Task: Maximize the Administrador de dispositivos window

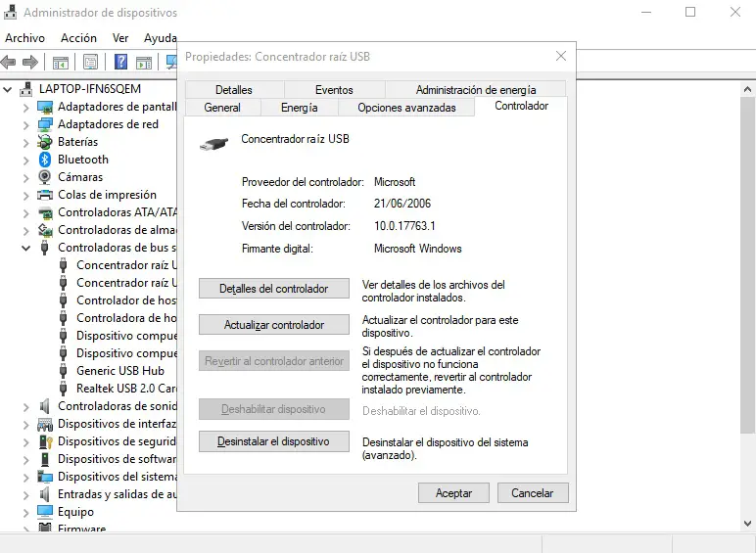Action: tap(690, 12)
